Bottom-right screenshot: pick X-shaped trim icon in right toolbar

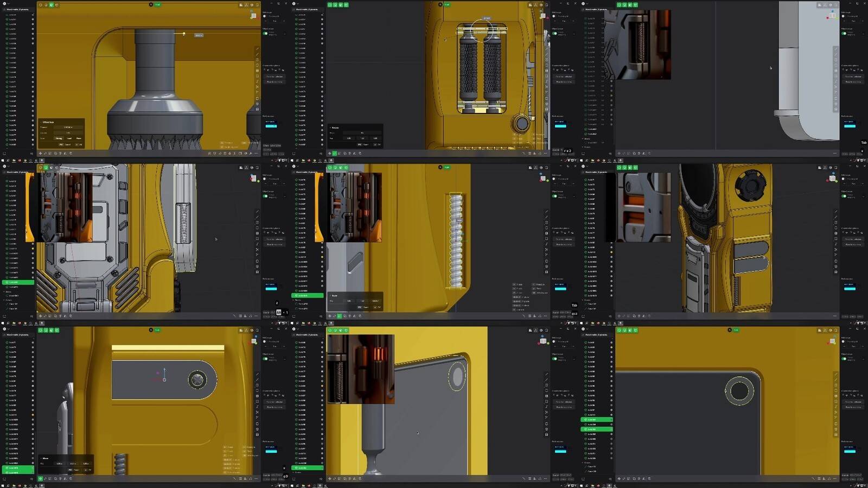(x=835, y=413)
